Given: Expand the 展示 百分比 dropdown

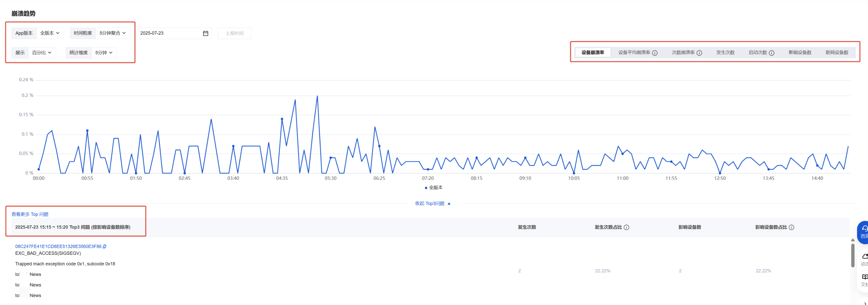Looking at the screenshot, I should point(42,53).
